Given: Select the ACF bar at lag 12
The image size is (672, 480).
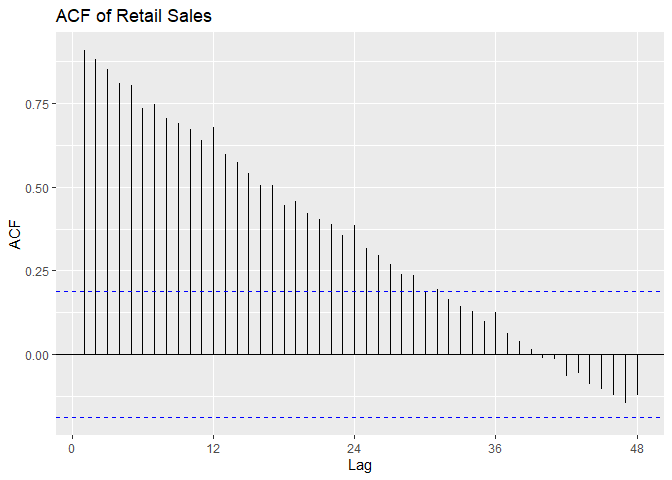Looking at the screenshot, I should pyautogui.click(x=213, y=240).
